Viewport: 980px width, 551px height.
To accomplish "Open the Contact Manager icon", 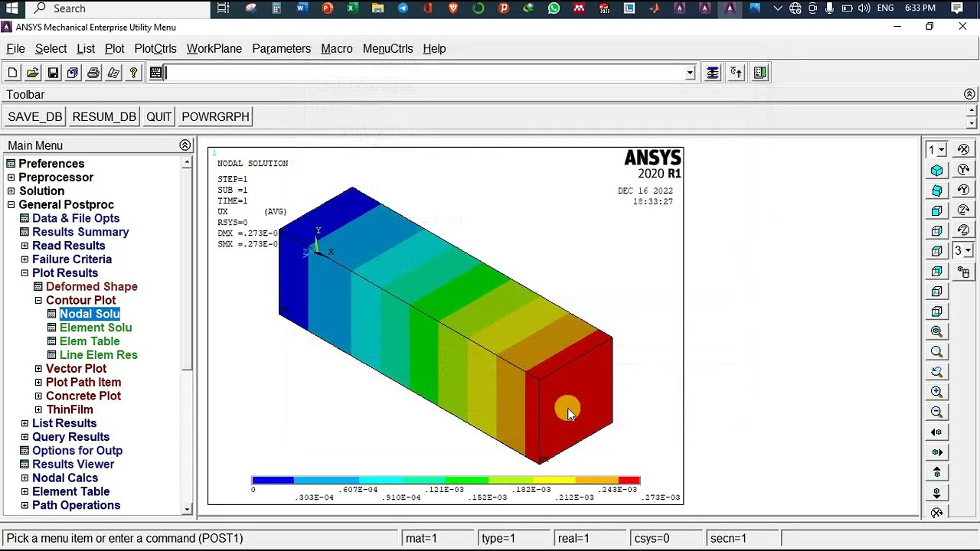I will point(760,73).
